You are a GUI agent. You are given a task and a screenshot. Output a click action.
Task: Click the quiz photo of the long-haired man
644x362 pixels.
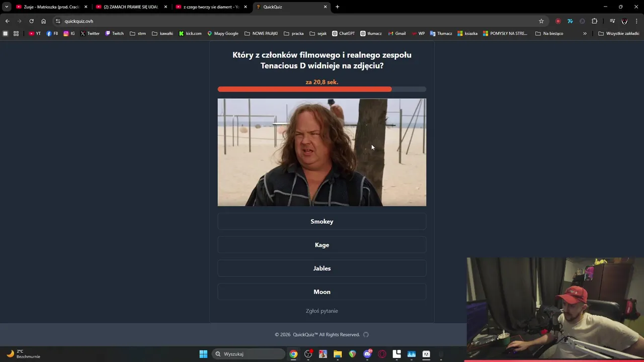(x=321, y=152)
